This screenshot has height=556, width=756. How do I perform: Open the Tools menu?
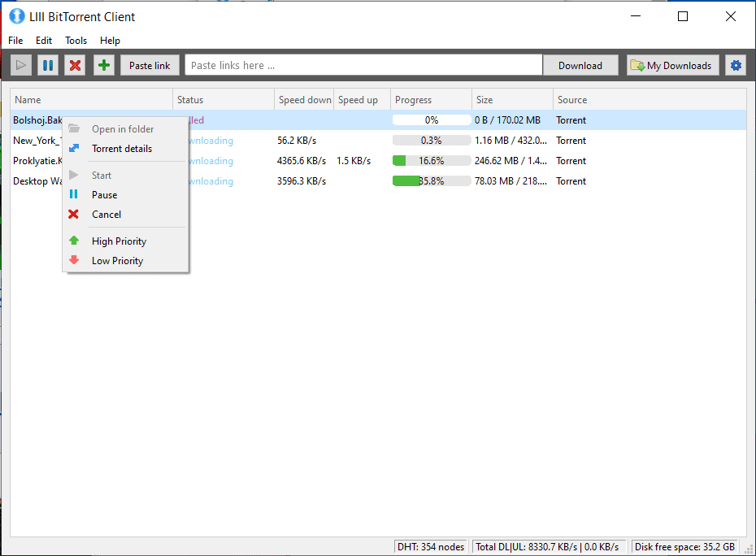[76, 41]
